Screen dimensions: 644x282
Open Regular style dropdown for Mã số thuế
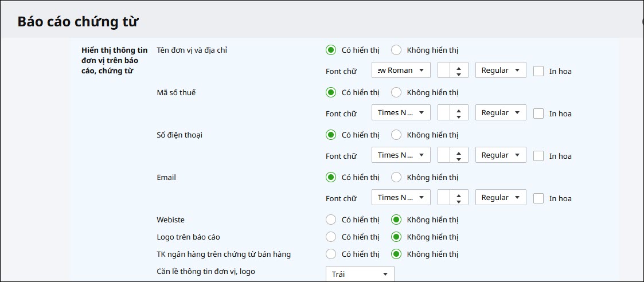501,112
